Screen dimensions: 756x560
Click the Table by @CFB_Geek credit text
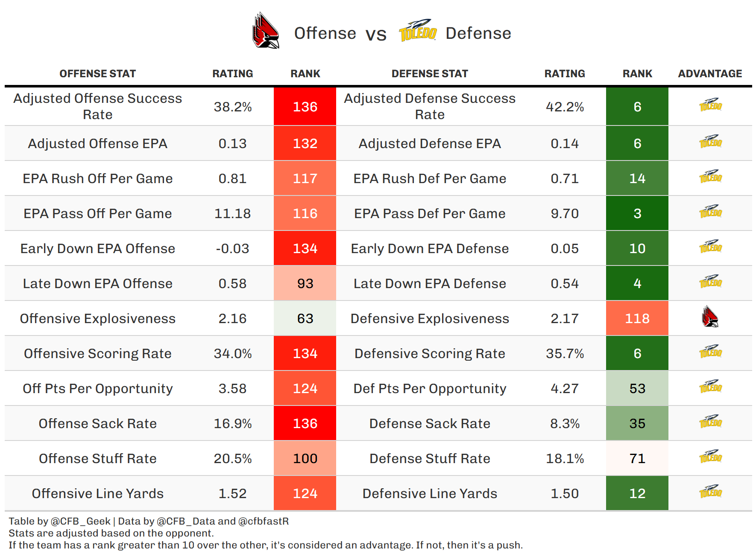point(60,521)
